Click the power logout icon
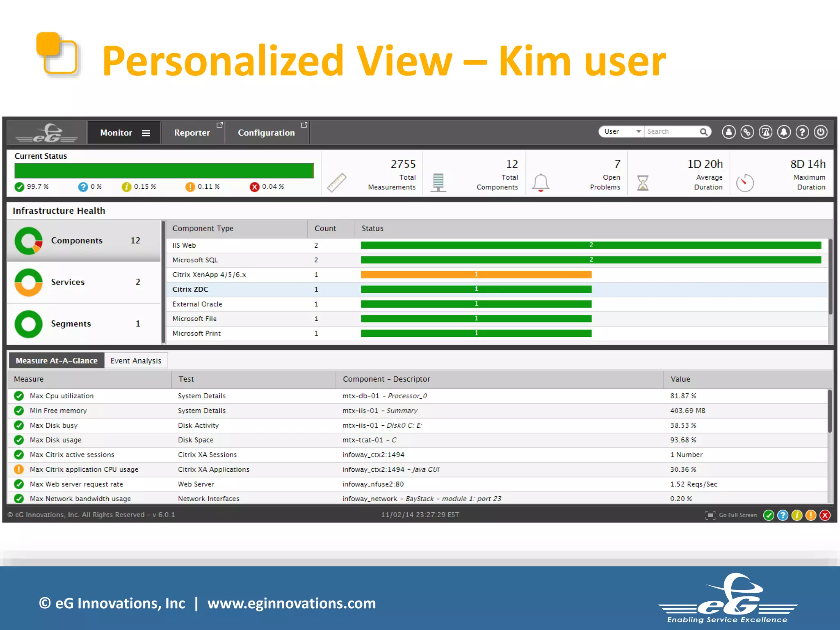The height and width of the screenshot is (630, 840). tap(821, 132)
